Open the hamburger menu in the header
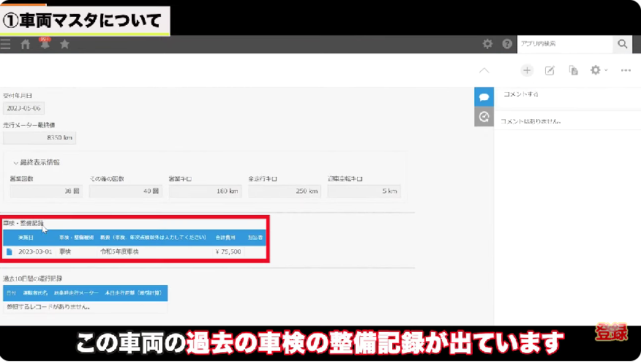The height and width of the screenshot is (364, 641). pos(6,45)
